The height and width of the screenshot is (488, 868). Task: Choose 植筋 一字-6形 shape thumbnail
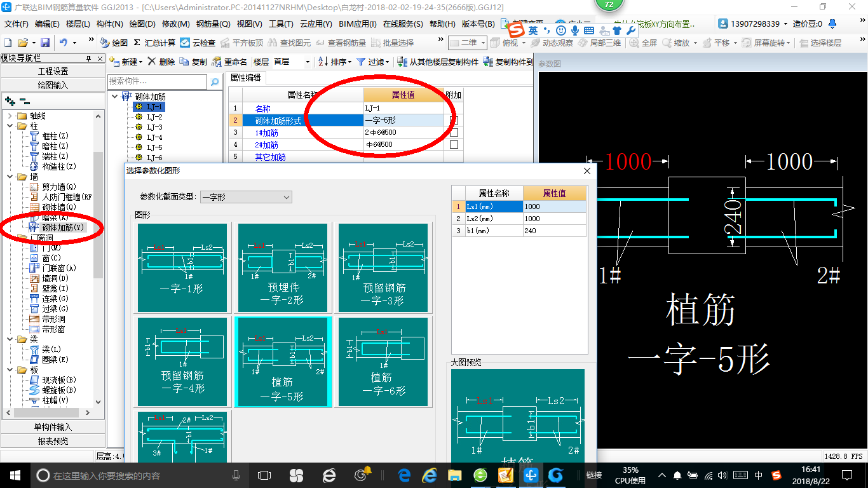point(383,362)
